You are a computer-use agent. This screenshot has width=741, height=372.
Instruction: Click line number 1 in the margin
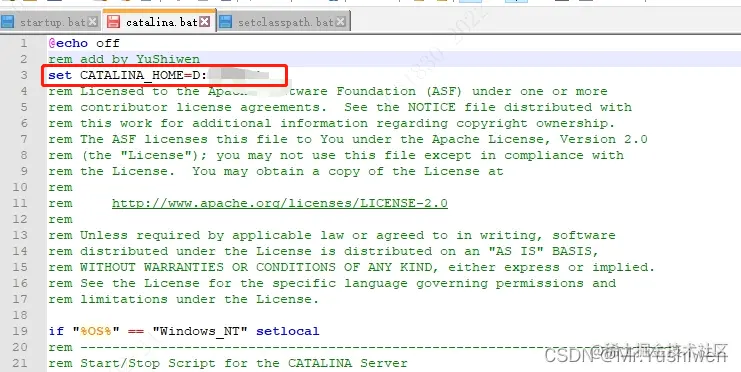coord(24,43)
